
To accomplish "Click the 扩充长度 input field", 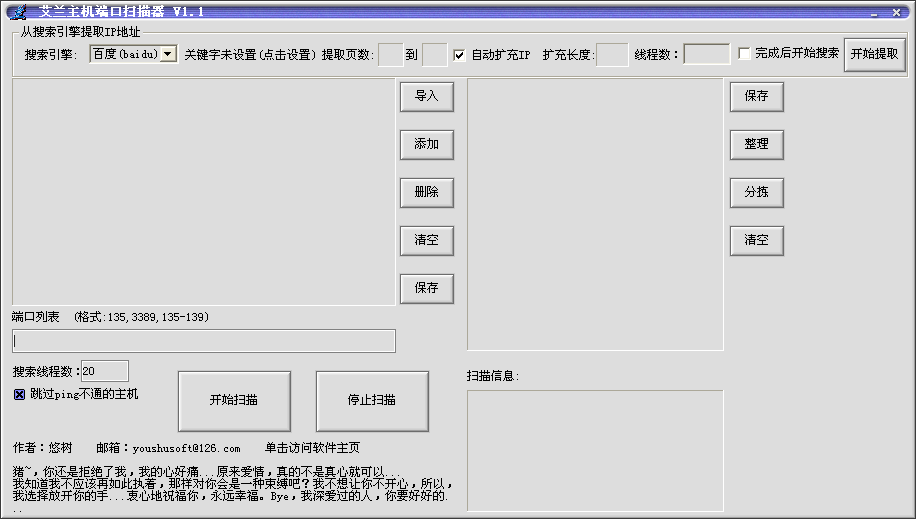I will coord(612,54).
